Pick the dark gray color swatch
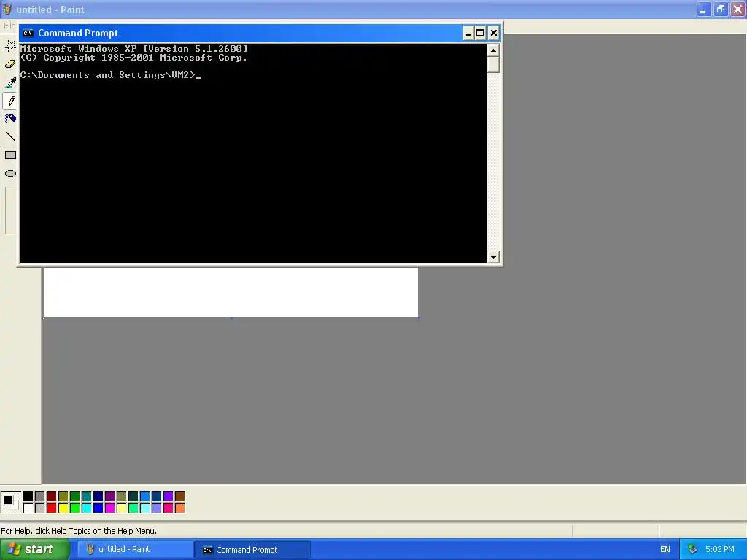Image resolution: width=747 pixels, height=560 pixels. (x=39, y=496)
